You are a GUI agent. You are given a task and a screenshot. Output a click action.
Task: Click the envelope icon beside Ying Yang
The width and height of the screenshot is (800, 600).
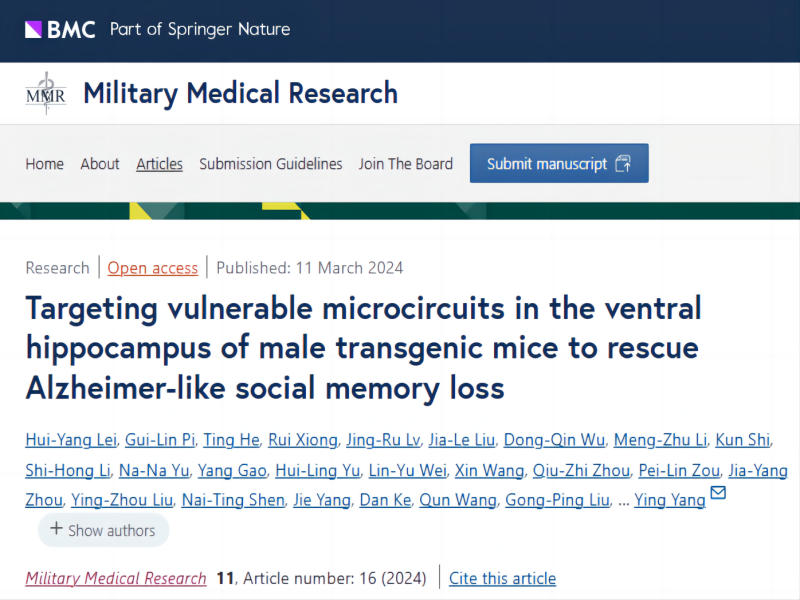coord(717,493)
